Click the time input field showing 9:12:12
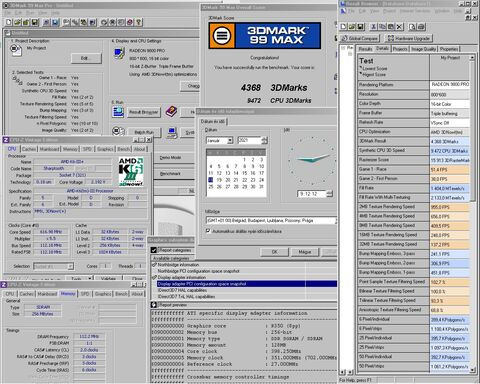 (x=311, y=194)
